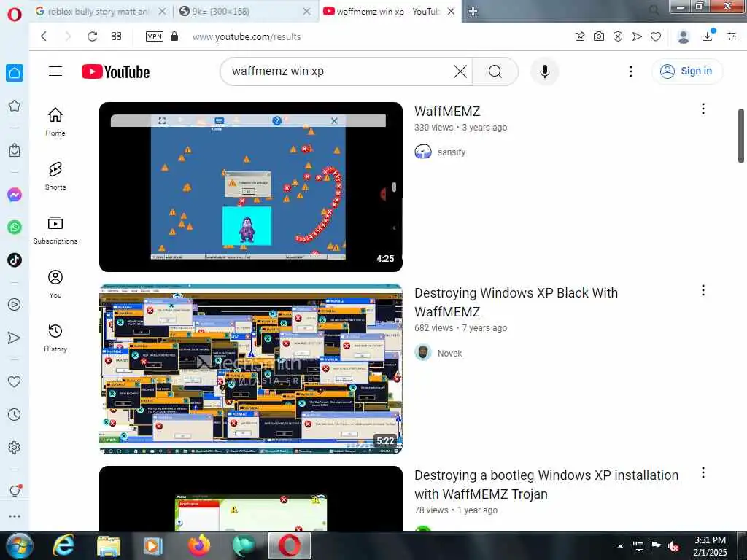Open the downloads icon in Opera toolbar
Image resolution: width=747 pixels, height=560 pixels.
pos(708,36)
